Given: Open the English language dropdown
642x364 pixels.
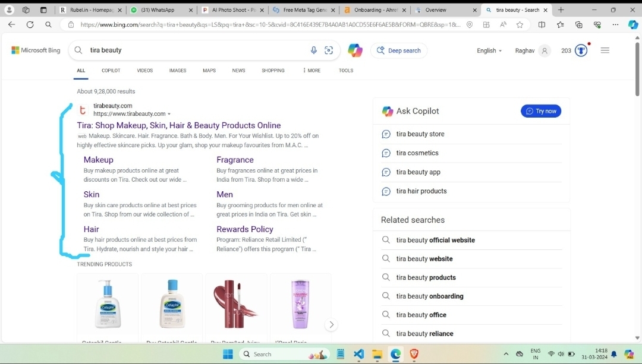Looking at the screenshot, I should pos(489,50).
